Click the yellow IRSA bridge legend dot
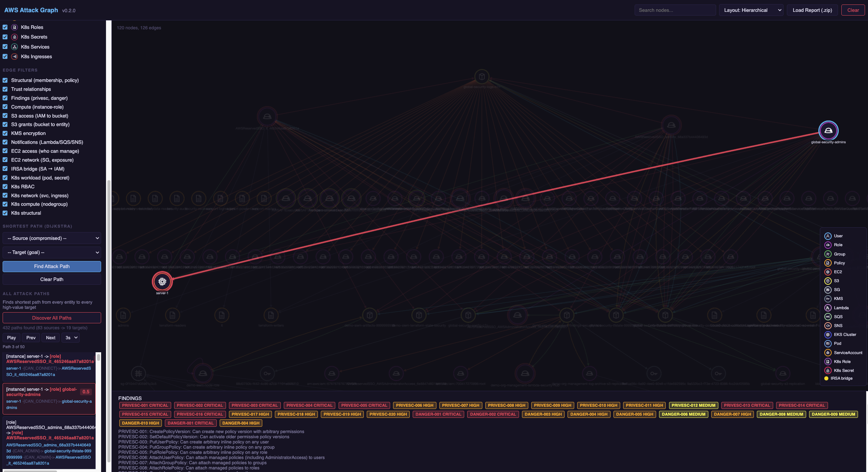This screenshot has width=868, height=472. tap(826, 378)
